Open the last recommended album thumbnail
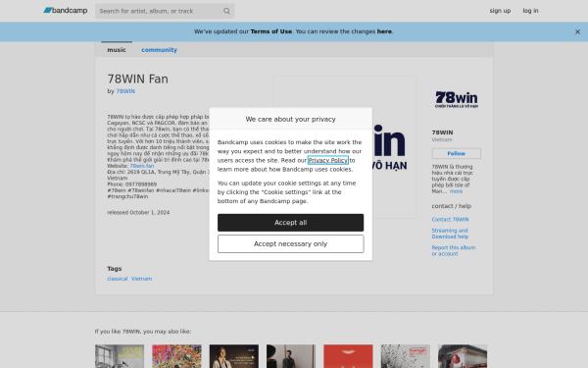 pyautogui.click(x=463, y=356)
